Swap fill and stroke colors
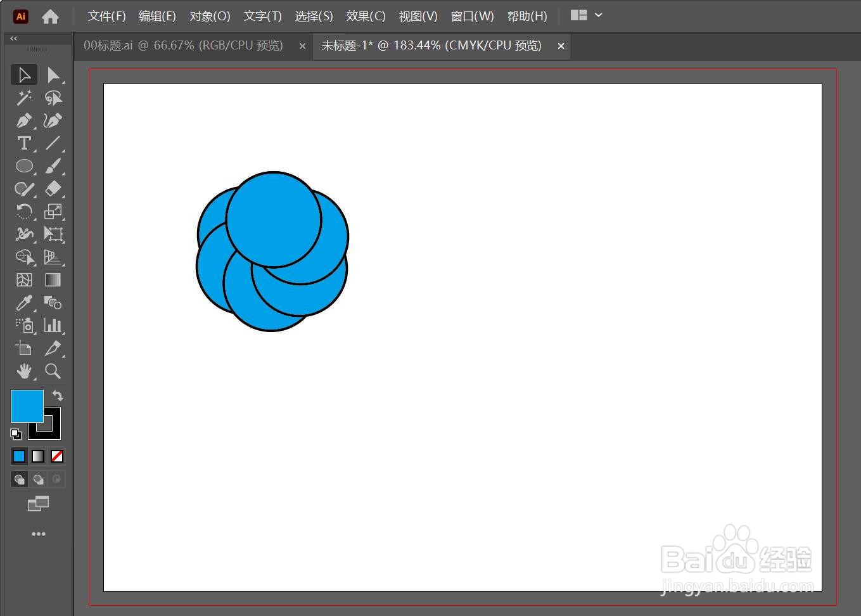The width and height of the screenshot is (861, 616). 58,395
